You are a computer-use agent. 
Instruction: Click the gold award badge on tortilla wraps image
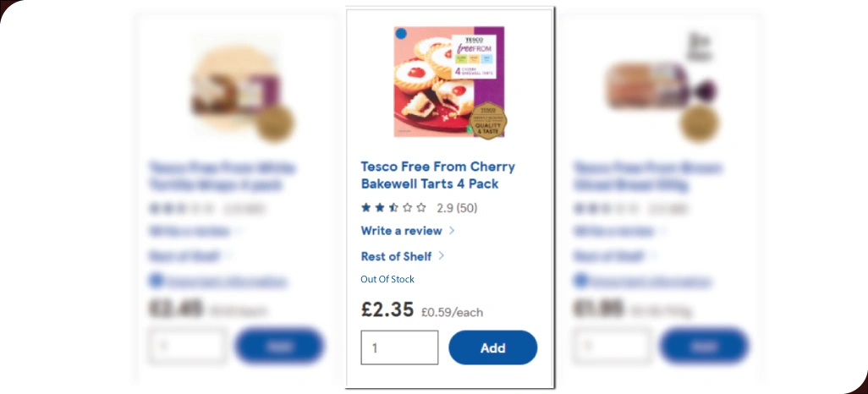[275, 123]
